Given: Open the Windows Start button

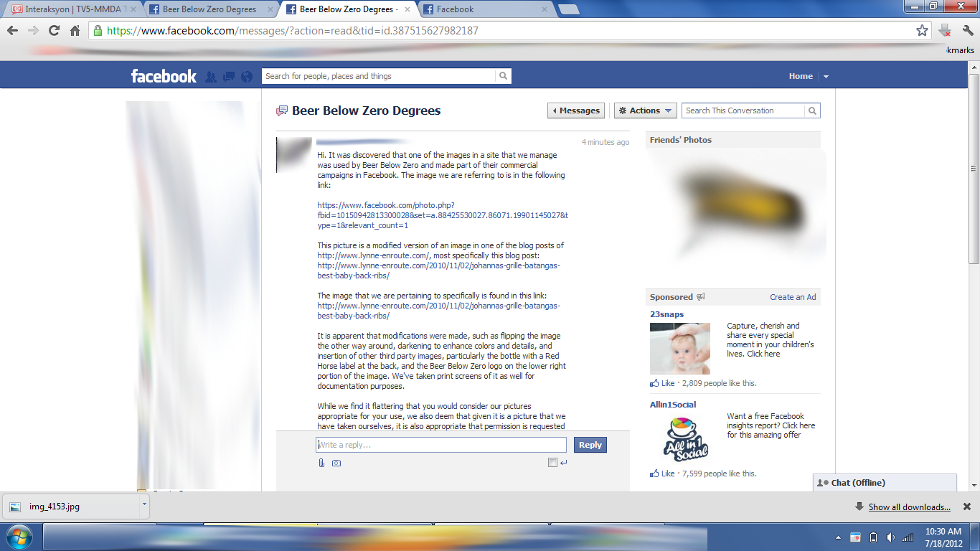Looking at the screenshot, I should click(18, 537).
